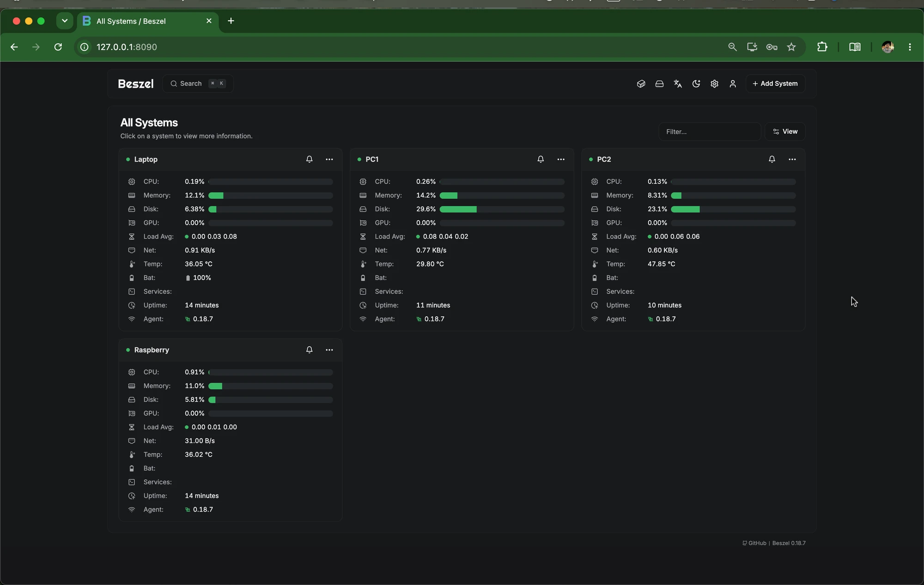Open the containers cube icon in header
The height and width of the screenshot is (585, 924).
click(x=641, y=84)
